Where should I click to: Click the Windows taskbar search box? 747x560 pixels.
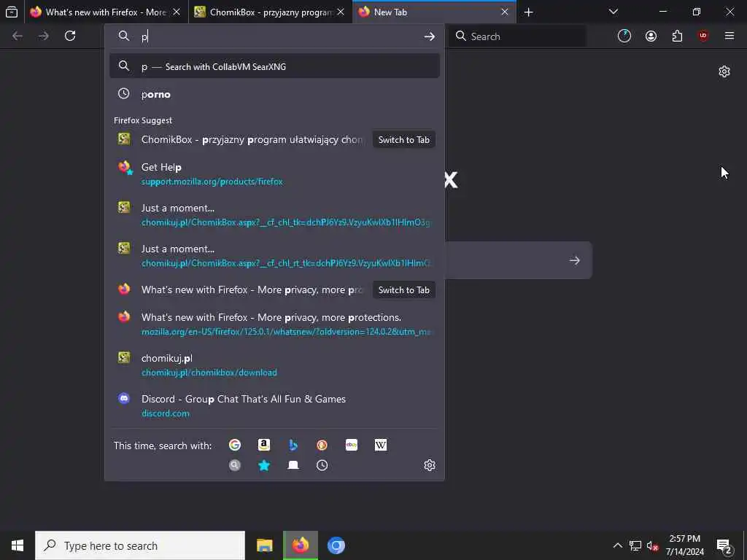click(140, 545)
